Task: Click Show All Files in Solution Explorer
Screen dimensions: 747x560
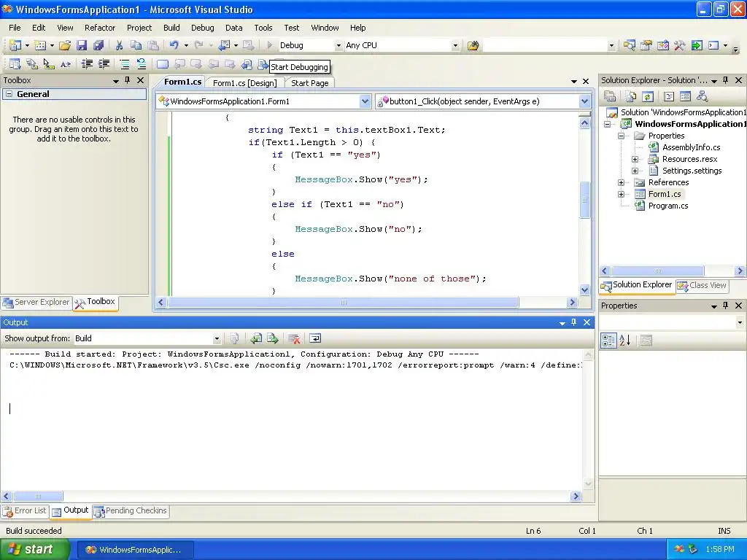Action: click(x=631, y=97)
